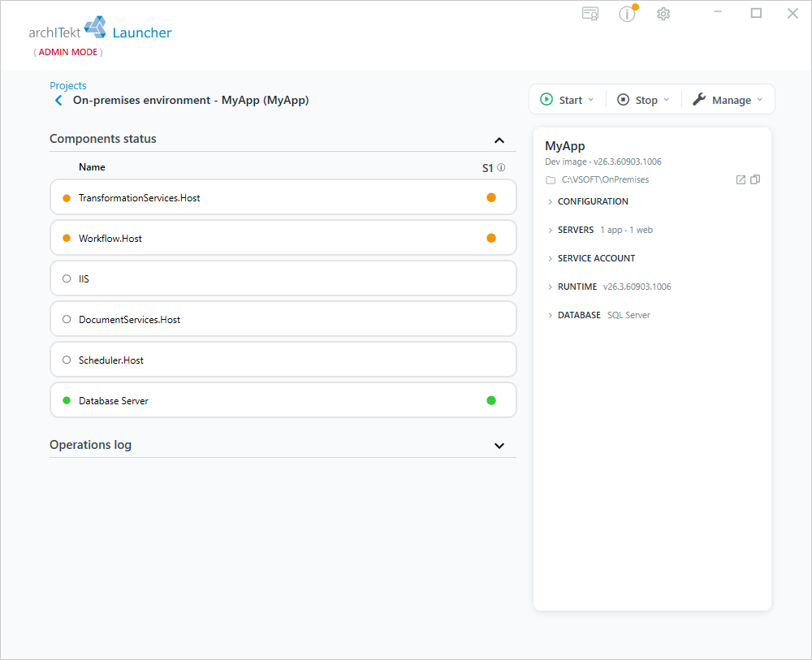Click the empty status circle beside DocumentServices.Host
This screenshot has height=660, width=812.
point(67,319)
